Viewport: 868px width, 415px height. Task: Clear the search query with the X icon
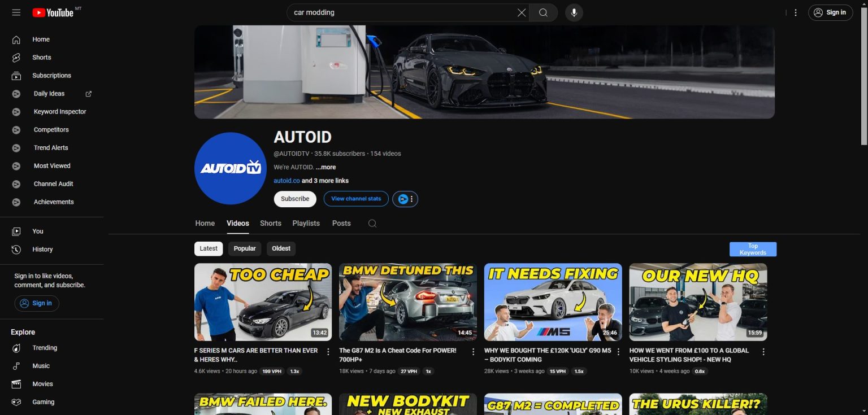pos(521,12)
